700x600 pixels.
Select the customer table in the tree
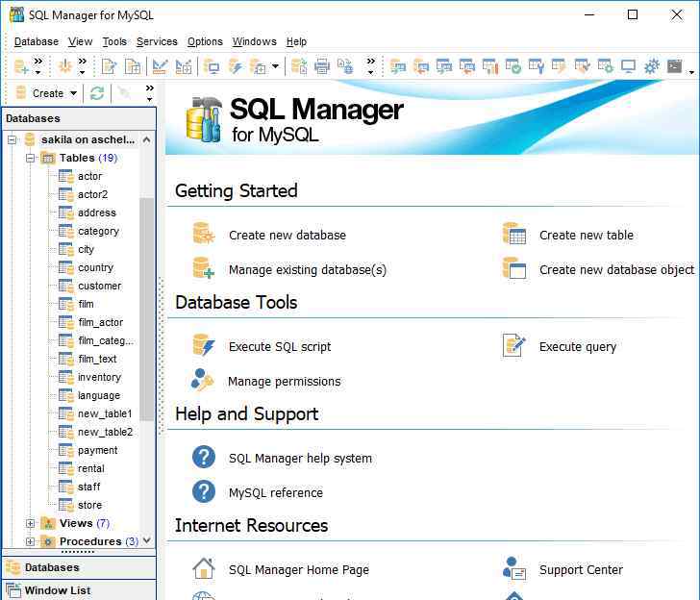click(x=100, y=286)
